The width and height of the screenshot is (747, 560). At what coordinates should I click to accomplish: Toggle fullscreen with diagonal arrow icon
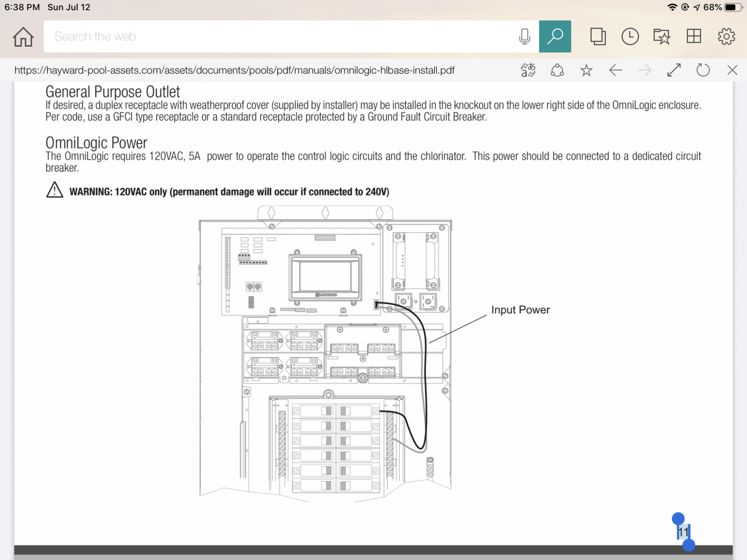[x=674, y=70]
